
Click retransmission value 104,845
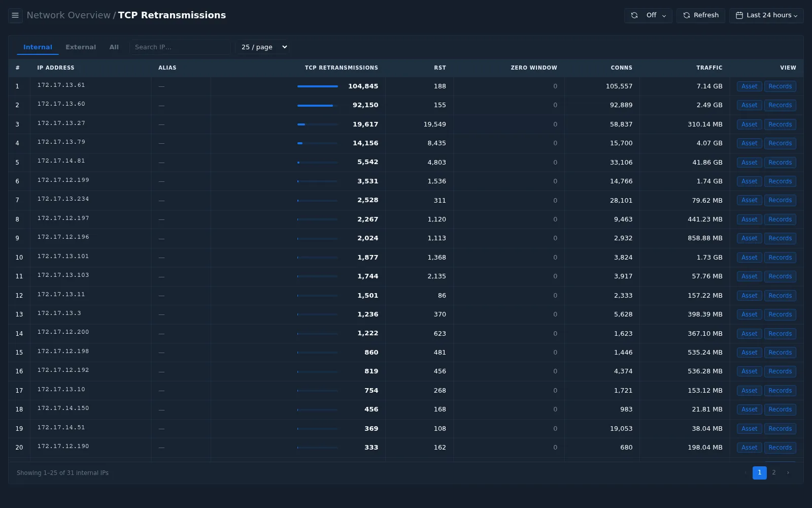point(363,86)
